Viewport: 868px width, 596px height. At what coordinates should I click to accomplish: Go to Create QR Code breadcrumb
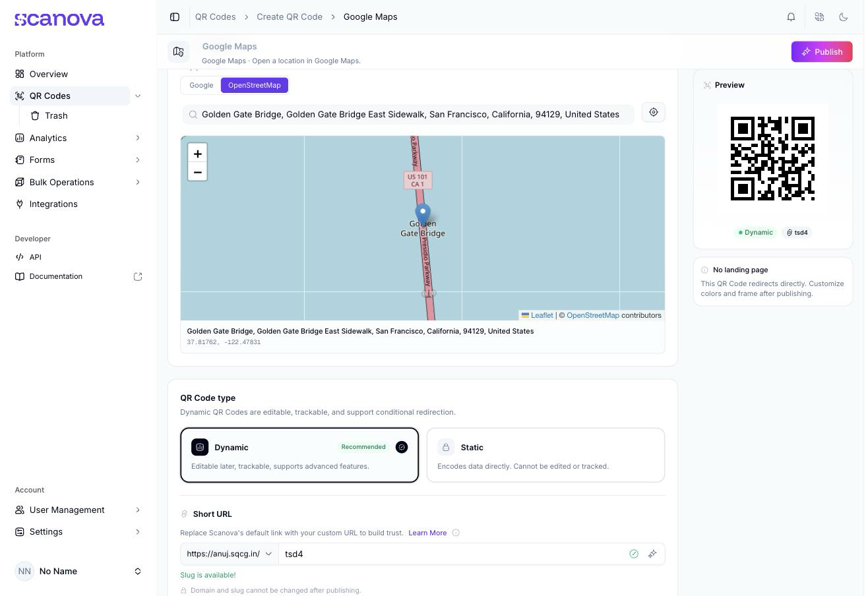[x=290, y=17]
